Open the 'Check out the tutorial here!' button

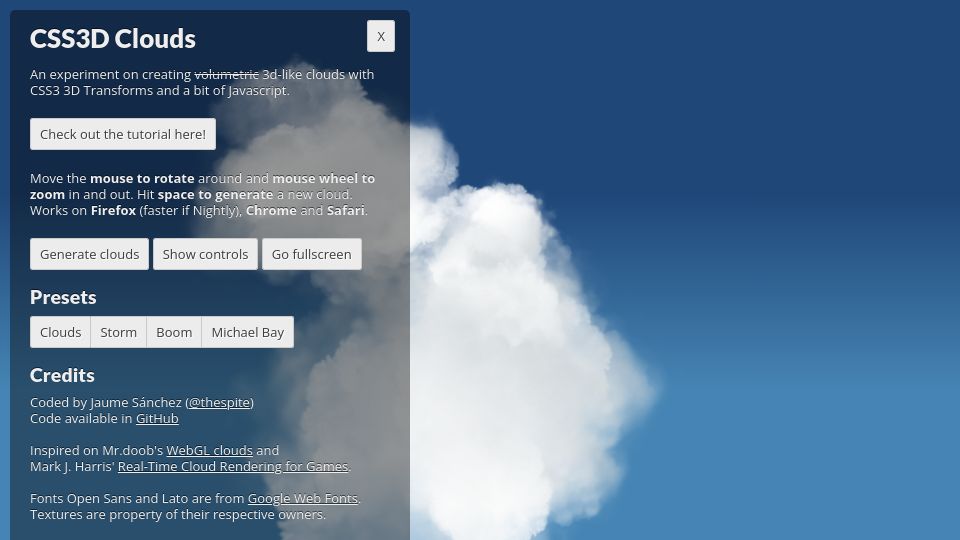pos(123,134)
